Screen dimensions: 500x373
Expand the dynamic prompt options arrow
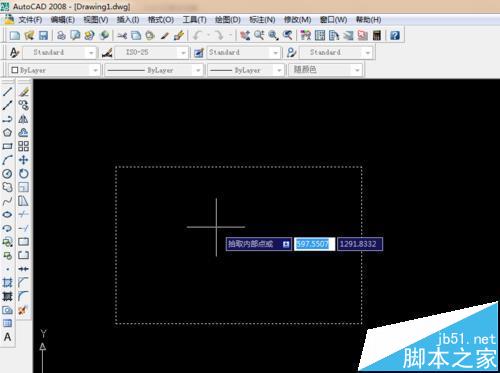[x=286, y=244]
